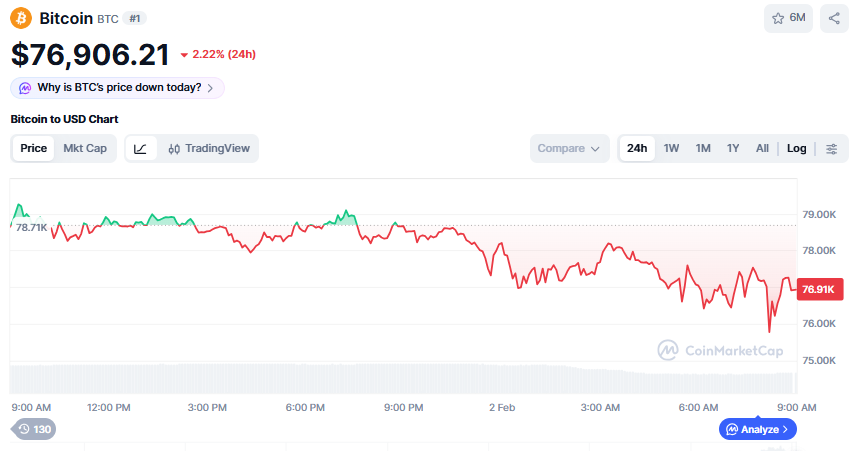Viewport: 860px width, 451px height.
Task: Open the share icon button
Action: tap(833, 18)
